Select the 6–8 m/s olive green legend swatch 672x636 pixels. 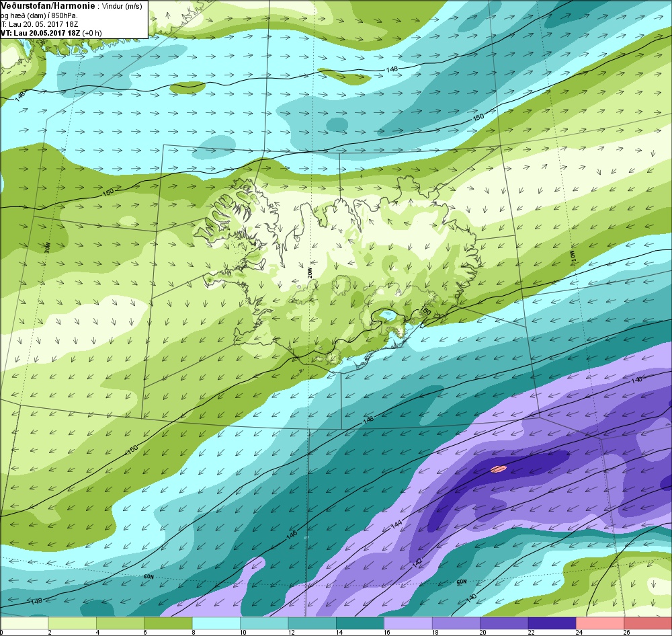[x=169, y=623]
